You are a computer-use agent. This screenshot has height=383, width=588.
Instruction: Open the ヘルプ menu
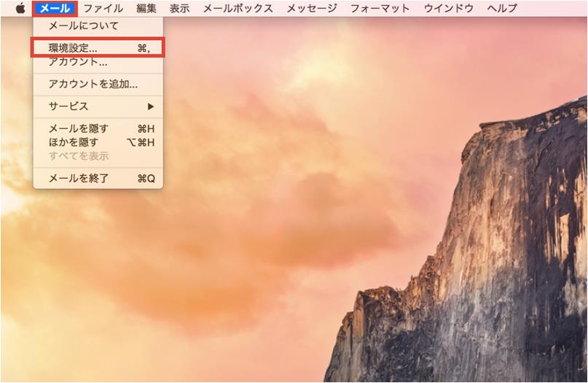click(x=502, y=8)
